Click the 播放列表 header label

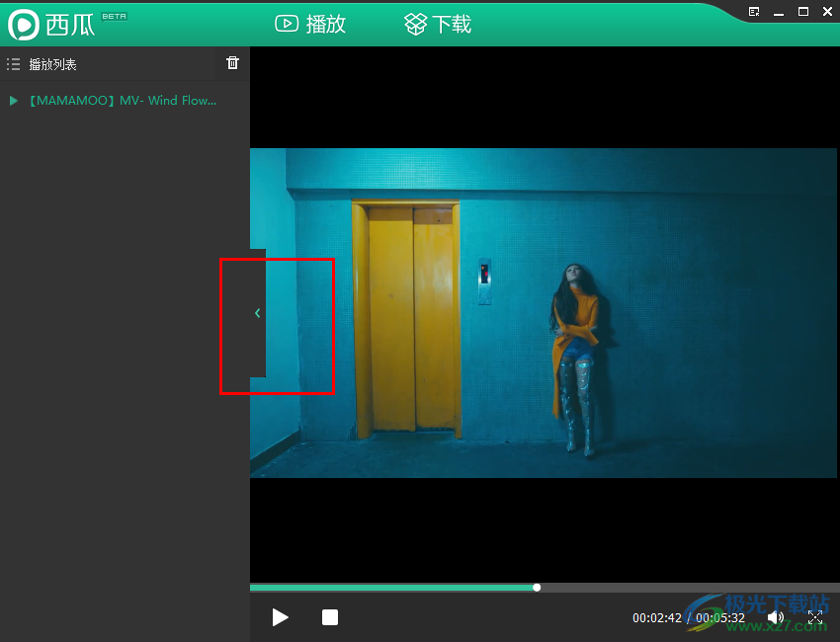coord(52,64)
